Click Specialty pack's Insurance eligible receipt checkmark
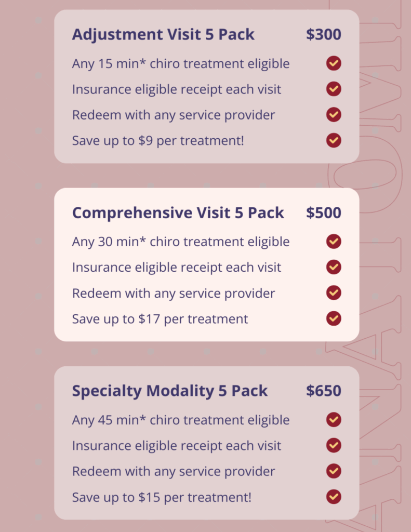The image size is (411, 532). [x=334, y=445]
